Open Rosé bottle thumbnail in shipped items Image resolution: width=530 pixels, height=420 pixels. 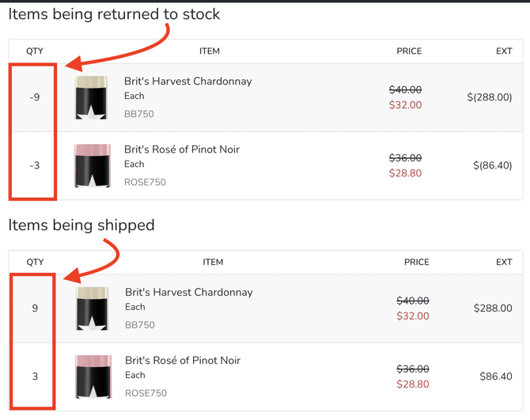click(93, 376)
